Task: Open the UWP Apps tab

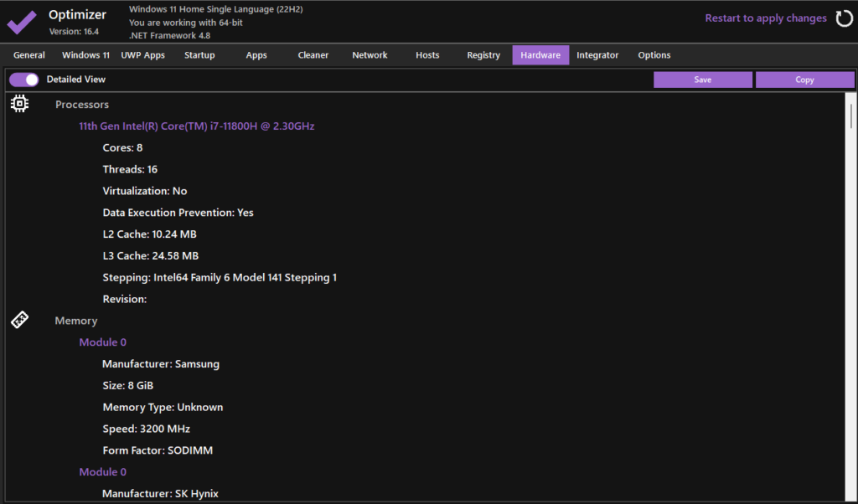Action: [143, 55]
